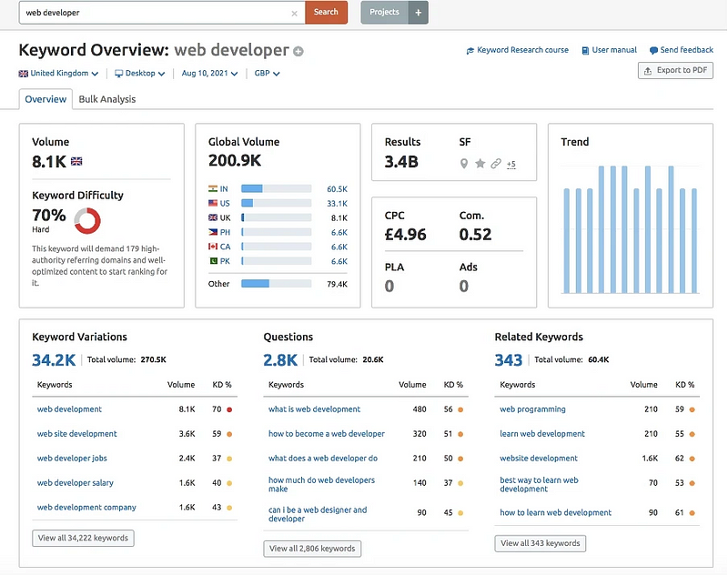This screenshot has height=575, width=728.
Task: Click the UK flag next to Volume 8.1K
Action: (x=76, y=161)
